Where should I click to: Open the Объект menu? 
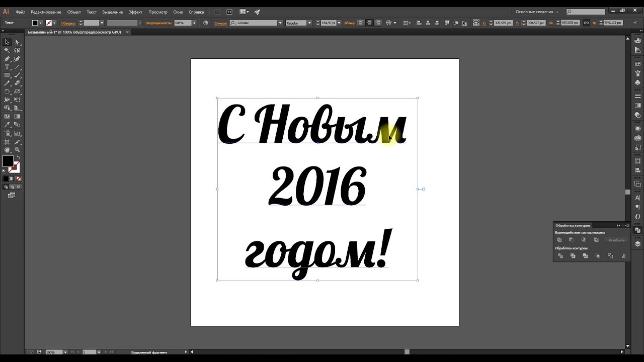(x=74, y=12)
